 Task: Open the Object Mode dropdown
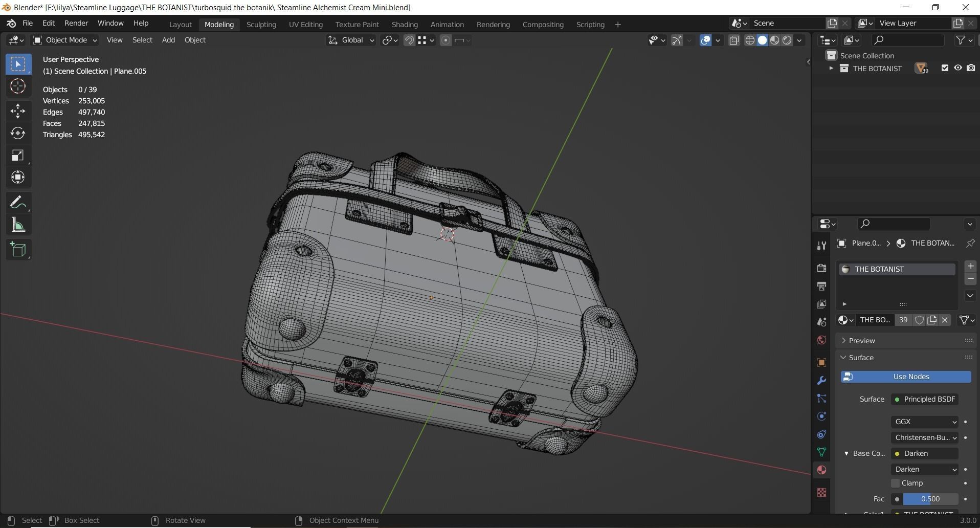[64, 40]
